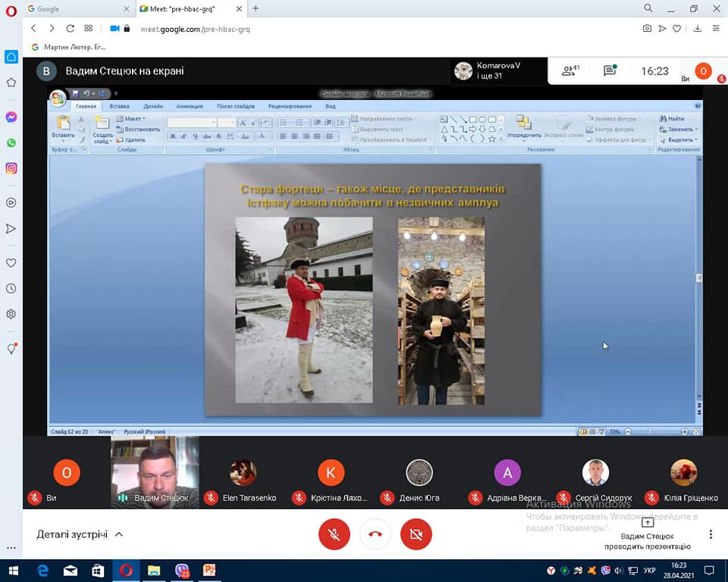Open a new tab with plus button
The image size is (728, 582).
[x=256, y=8]
